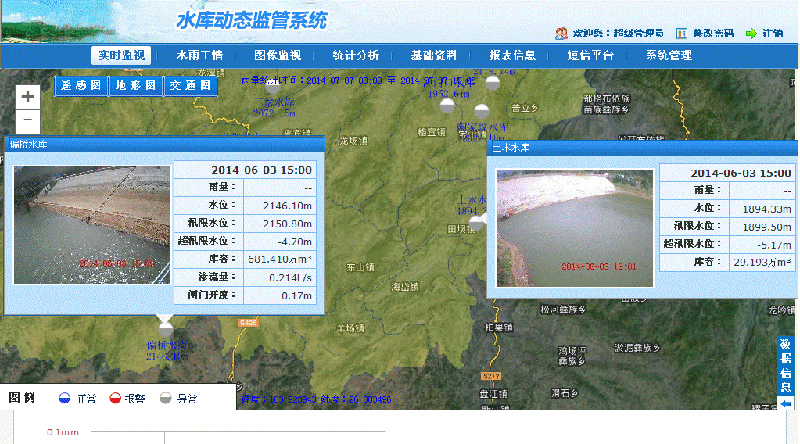Click the map zoom in (+) button

(x=28, y=96)
